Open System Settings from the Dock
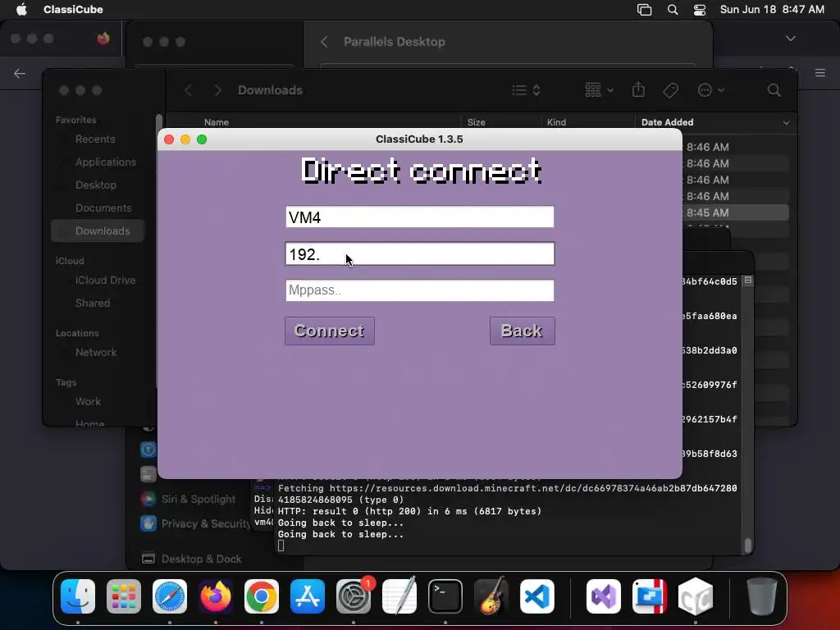The width and height of the screenshot is (840, 630). 354,596
